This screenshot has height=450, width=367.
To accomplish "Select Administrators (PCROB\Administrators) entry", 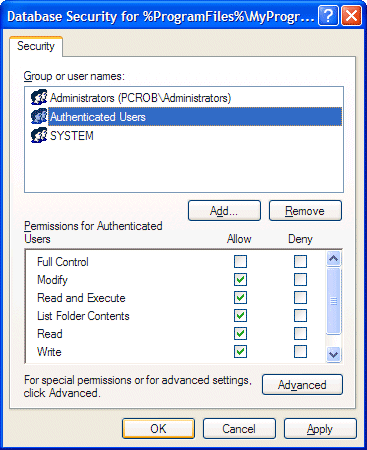I will [x=140, y=98].
